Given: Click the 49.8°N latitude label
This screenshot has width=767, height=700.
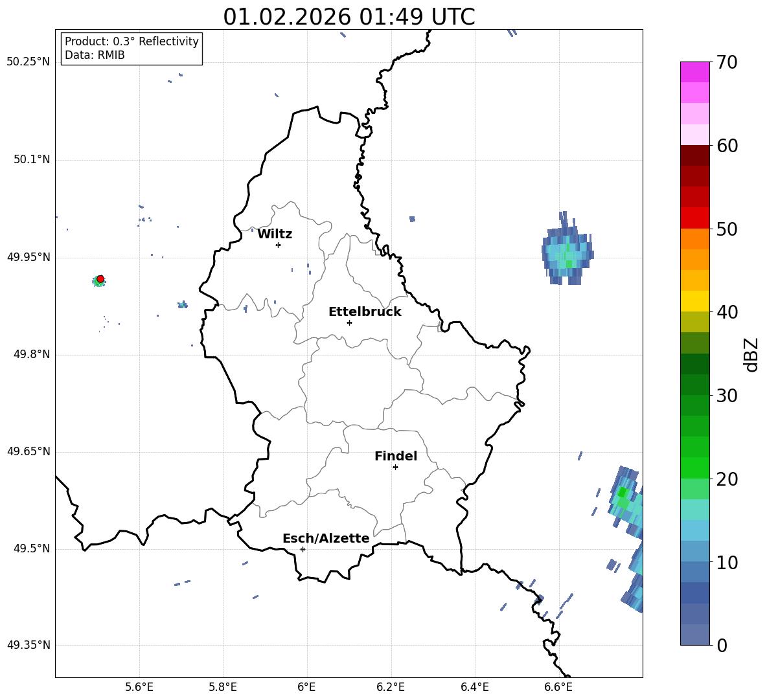Looking at the screenshot, I should (32, 354).
